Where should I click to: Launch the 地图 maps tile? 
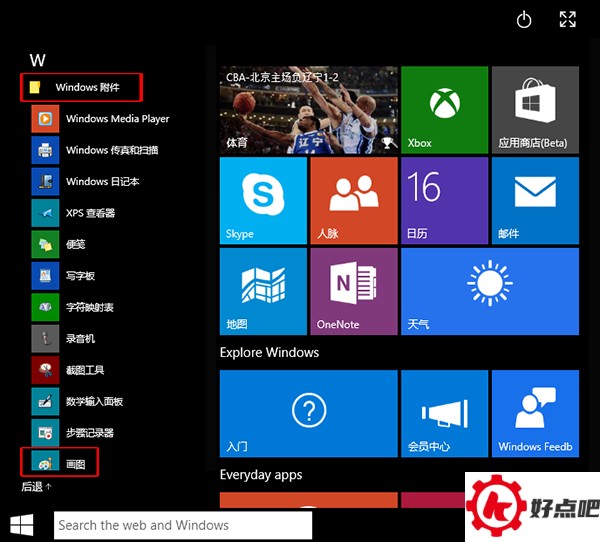(x=263, y=291)
